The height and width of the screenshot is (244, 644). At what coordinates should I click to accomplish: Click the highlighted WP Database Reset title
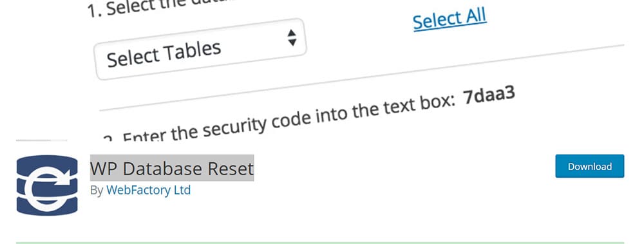pyautogui.click(x=172, y=168)
